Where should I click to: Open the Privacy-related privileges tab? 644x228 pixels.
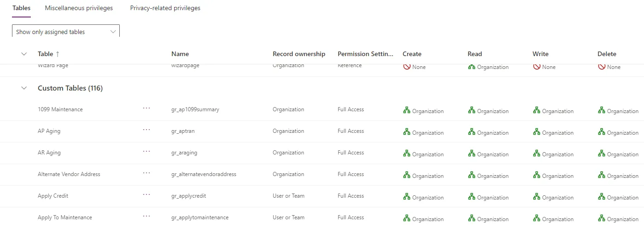click(x=165, y=8)
